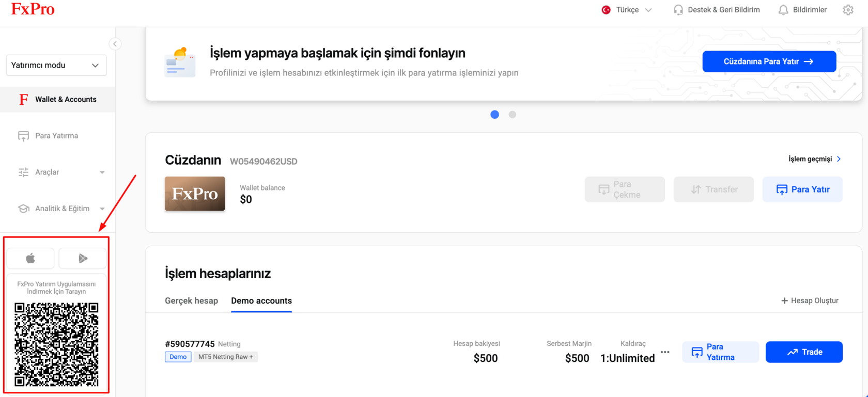Viewport: 868px width, 397px height.
Task: Open the three-dots menu for account #590577745
Action: [665, 352]
